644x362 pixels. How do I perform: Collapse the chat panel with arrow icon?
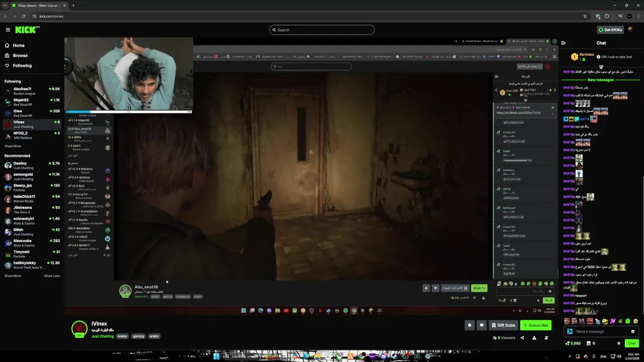[x=563, y=43]
